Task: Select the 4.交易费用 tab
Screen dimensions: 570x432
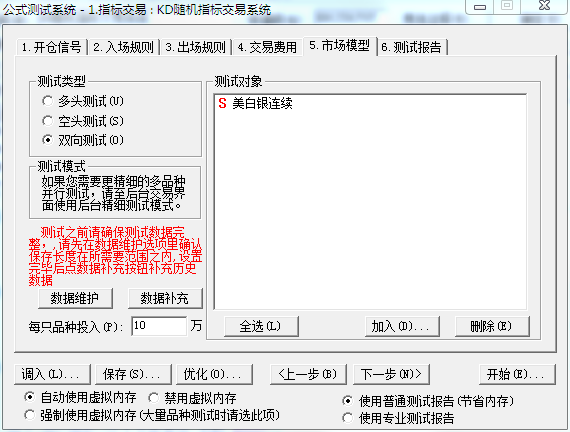Action: [267, 47]
